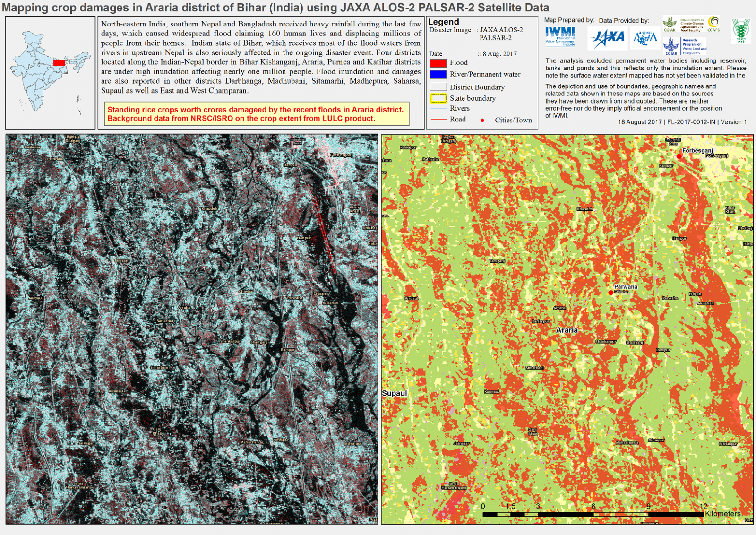This screenshot has height=535, width=756.
Task: Click the Araria district label on map
Action: coord(567,330)
